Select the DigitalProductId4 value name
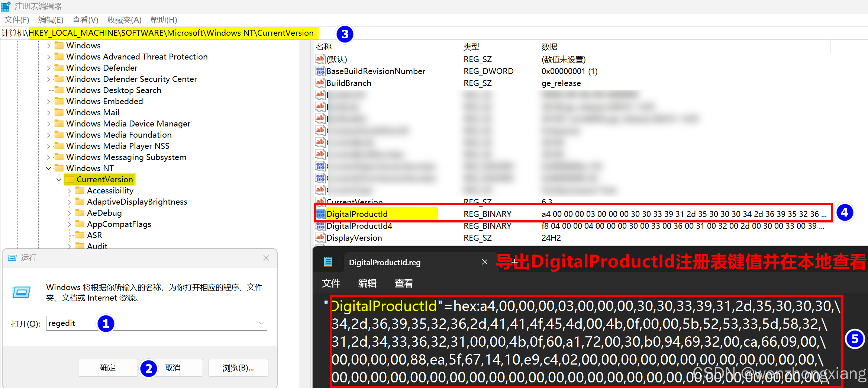Viewport: 868px width, 388px height. [359, 225]
